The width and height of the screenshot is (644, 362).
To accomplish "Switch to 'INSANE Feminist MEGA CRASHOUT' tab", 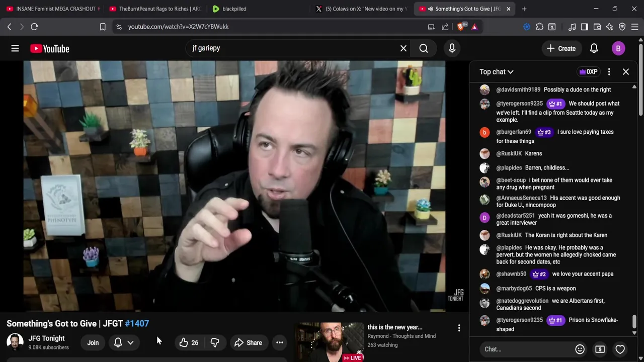I will (x=52, y=9).
